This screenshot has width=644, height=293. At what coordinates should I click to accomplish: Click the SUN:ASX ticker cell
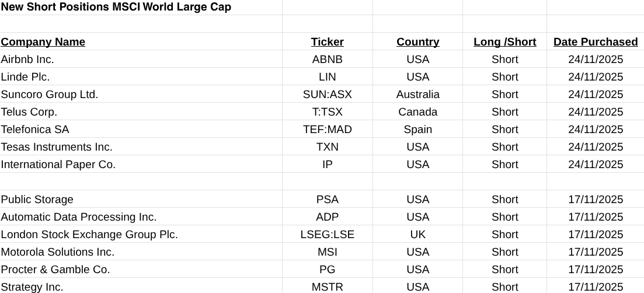tap(327, 95)
